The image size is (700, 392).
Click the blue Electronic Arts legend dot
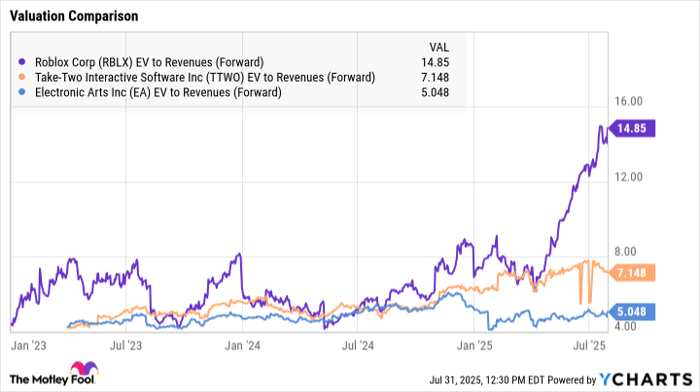click(x=22, y=92)
